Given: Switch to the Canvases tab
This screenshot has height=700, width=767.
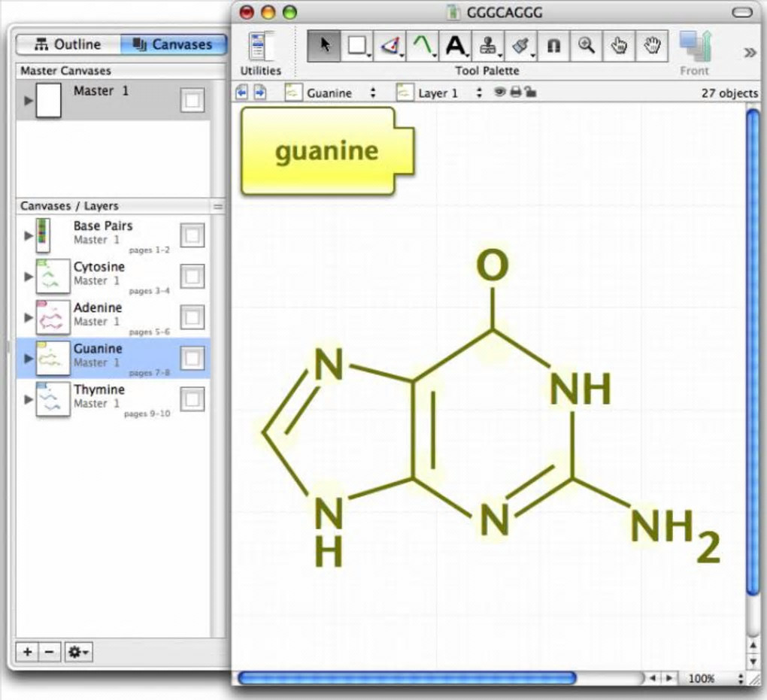Looking at the screenshot, I should click(x=173, y=44).
